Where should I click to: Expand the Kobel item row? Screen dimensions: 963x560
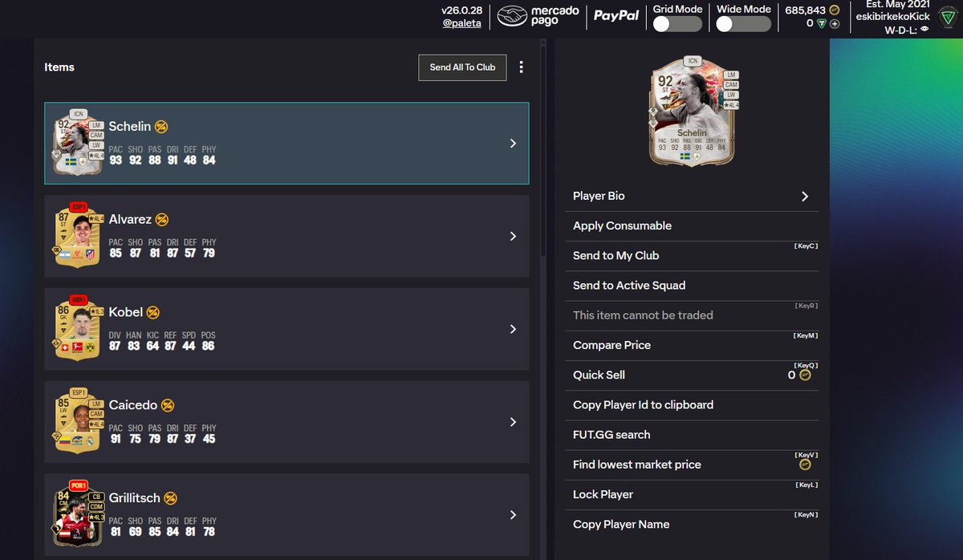(513, 329)
